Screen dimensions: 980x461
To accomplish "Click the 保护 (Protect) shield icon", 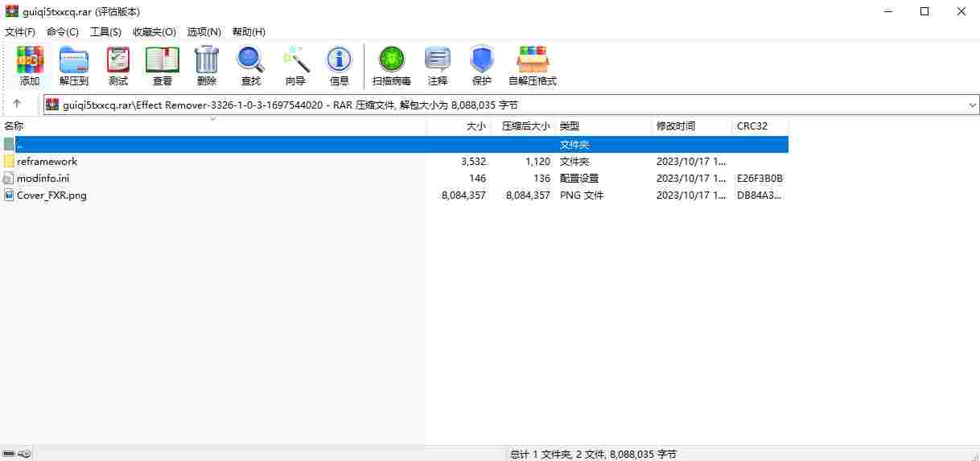I will click(x=482, y=60).
